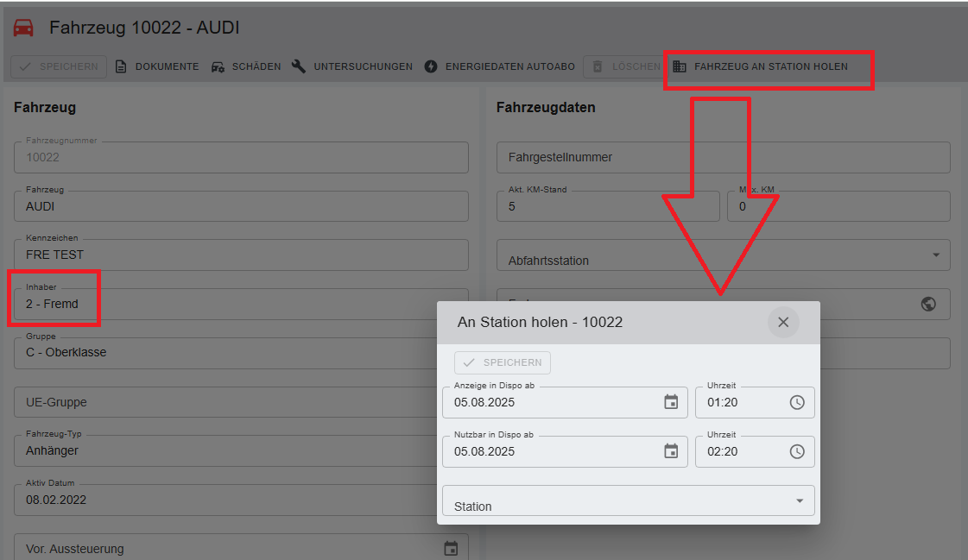The height and width of the screenshot is (560, 968).
Task: Open clock picker for 02:20 Uhrzeit
Action: pyautogui.click(x=797, y=451)
